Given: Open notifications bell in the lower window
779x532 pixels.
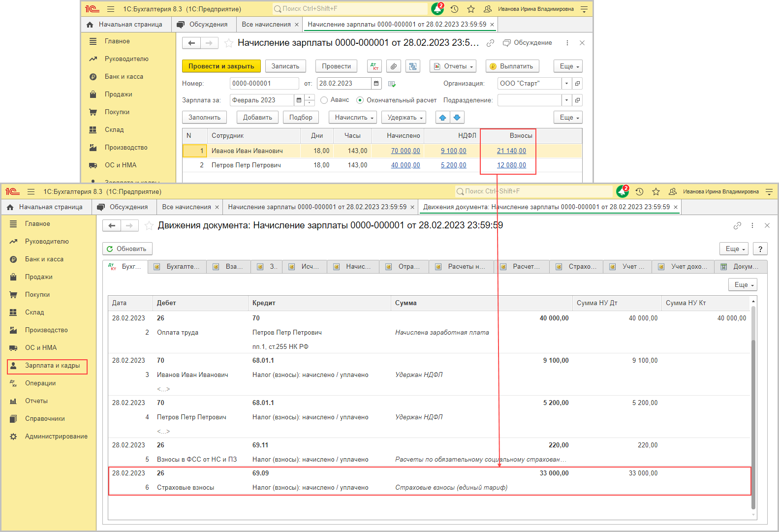Looking at the screenshot, I should (x=622, y=192).
